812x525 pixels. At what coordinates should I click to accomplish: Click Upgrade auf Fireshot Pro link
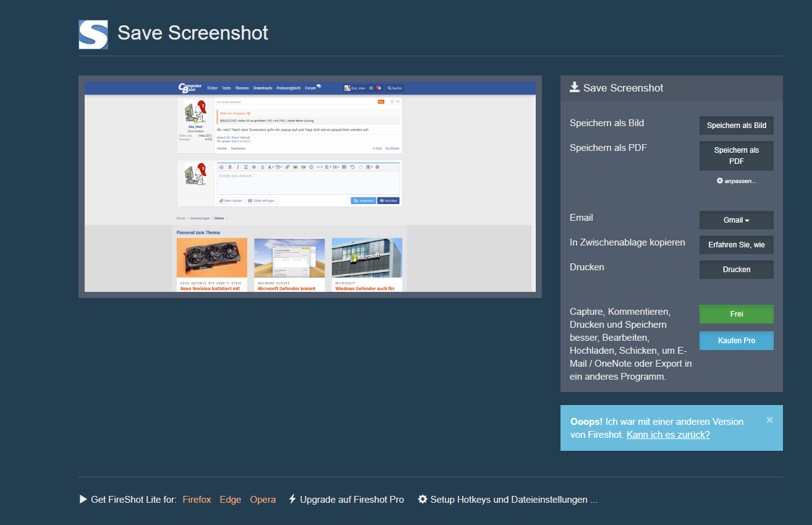(x=346, y=500)
